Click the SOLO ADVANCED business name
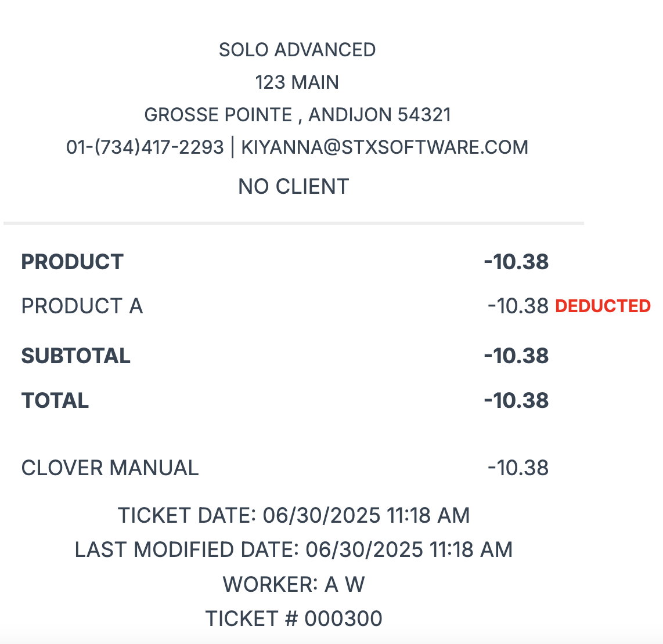The image size is (663, 644). coord(297,50)
